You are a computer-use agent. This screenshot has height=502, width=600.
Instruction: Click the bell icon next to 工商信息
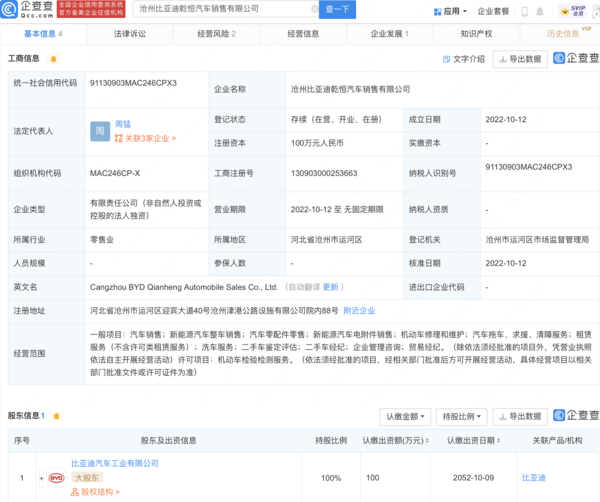click(54, 59)
